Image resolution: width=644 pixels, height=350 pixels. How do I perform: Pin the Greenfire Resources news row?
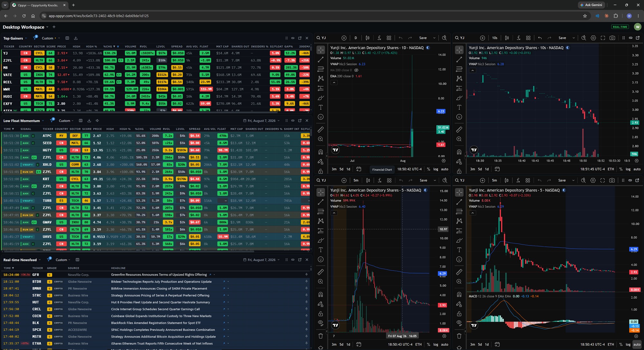pos(307,275)
